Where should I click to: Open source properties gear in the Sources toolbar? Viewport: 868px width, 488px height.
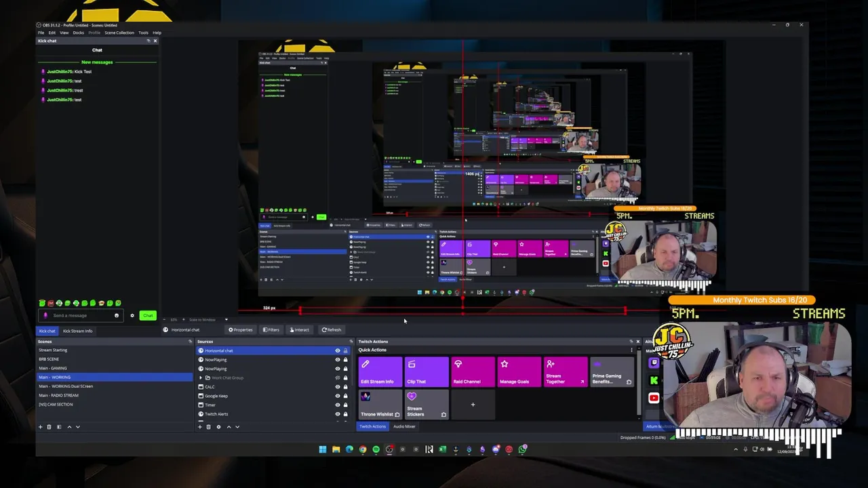click(x=218, y=427)
